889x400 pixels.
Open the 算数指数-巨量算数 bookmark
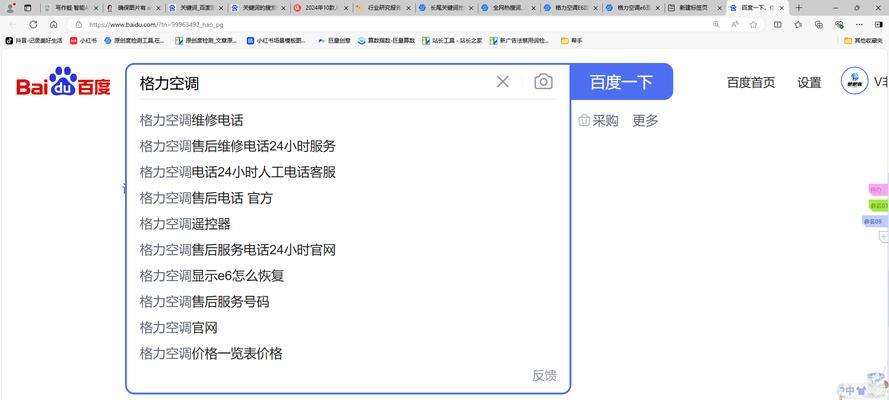(x=386, y=41)
